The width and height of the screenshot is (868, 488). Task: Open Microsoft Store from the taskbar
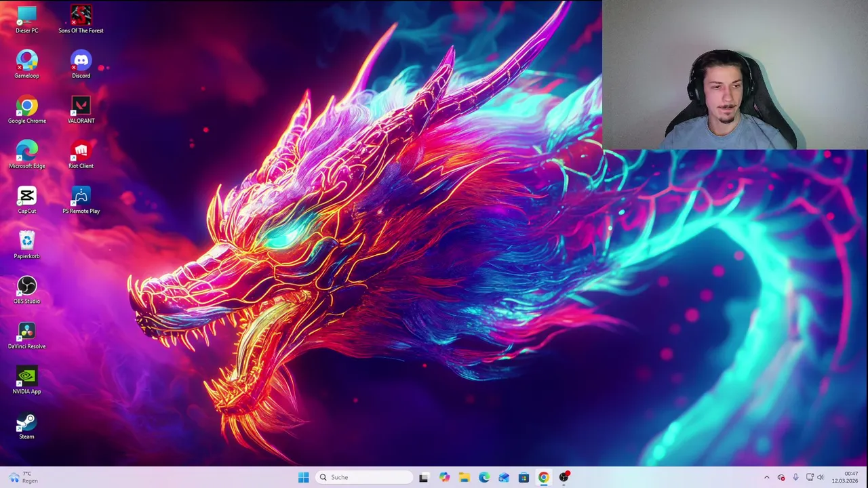click(524, 477)
